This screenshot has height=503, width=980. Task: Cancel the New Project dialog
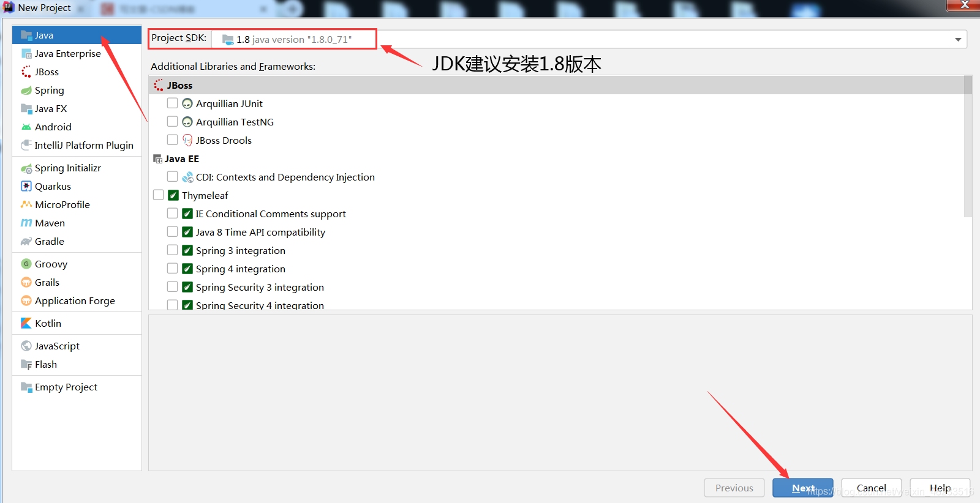tap(872, 488)
